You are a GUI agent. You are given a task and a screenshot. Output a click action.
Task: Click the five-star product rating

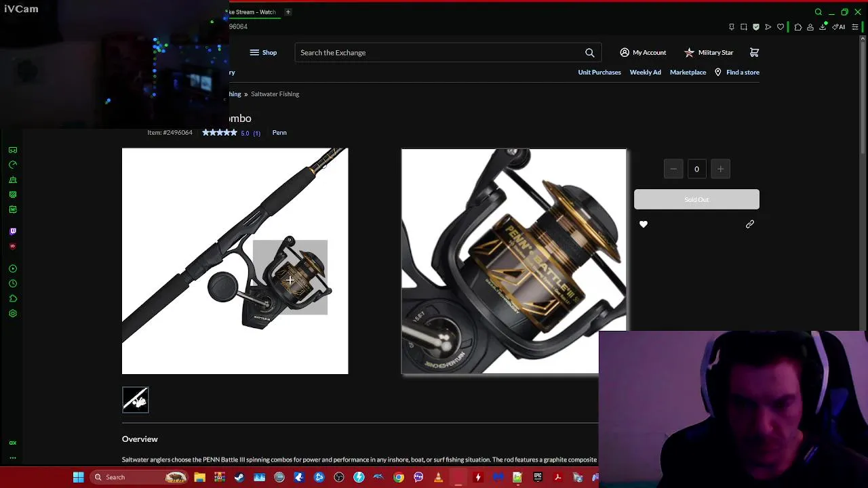coord(220,133)
